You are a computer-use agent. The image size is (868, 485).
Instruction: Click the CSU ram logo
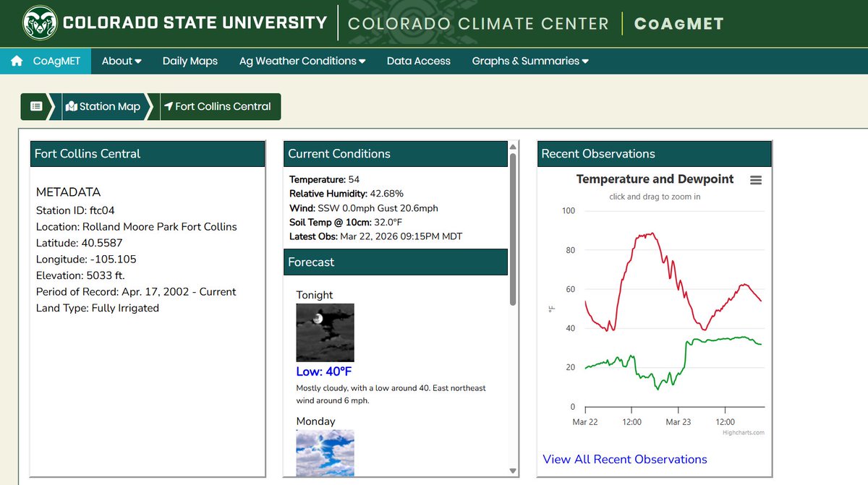(x=39, y=23)
